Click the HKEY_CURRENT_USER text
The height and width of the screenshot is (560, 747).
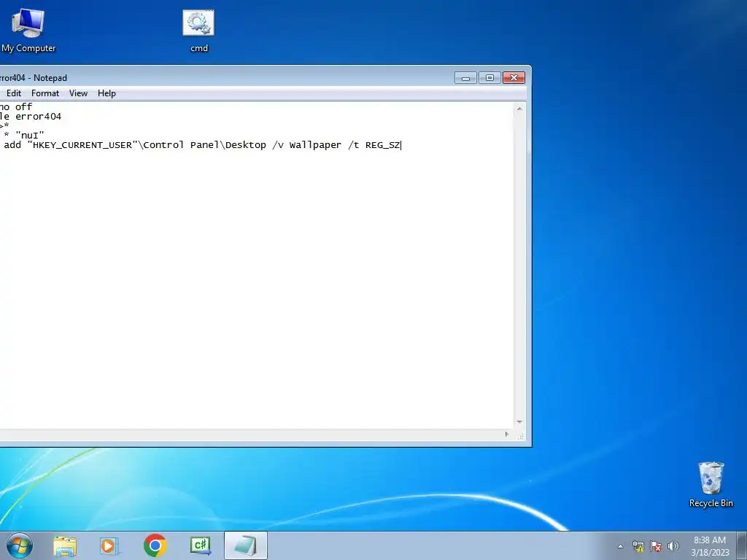[82, 145]
